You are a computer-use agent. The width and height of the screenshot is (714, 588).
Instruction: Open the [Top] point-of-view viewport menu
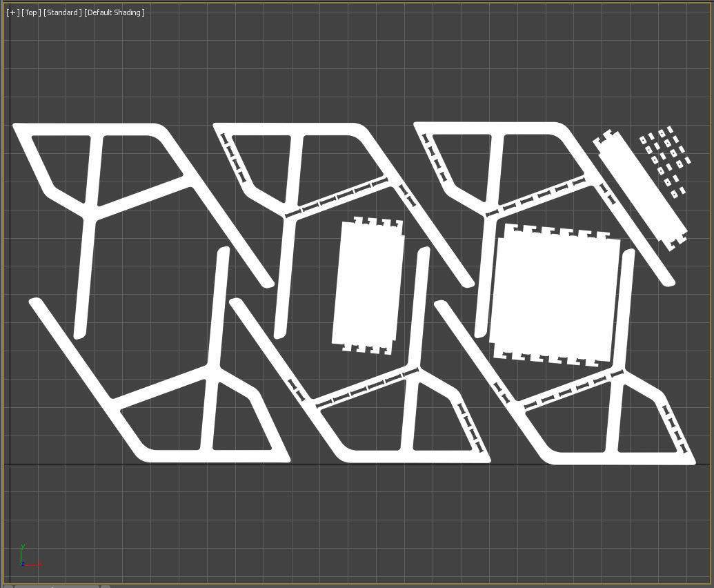[31, 12]
